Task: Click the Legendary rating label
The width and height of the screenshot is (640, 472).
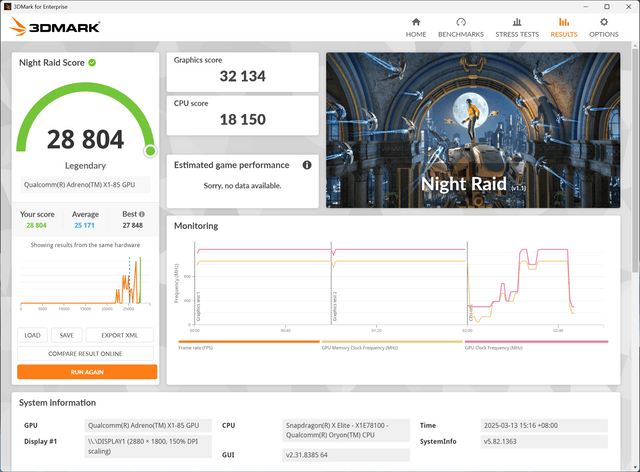Action: coord(85,165)
